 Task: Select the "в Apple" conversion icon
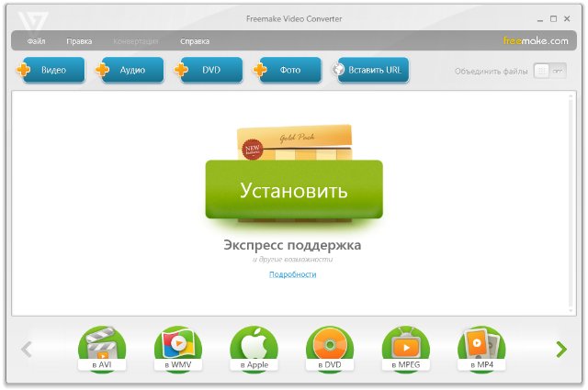tap(254, 349)
